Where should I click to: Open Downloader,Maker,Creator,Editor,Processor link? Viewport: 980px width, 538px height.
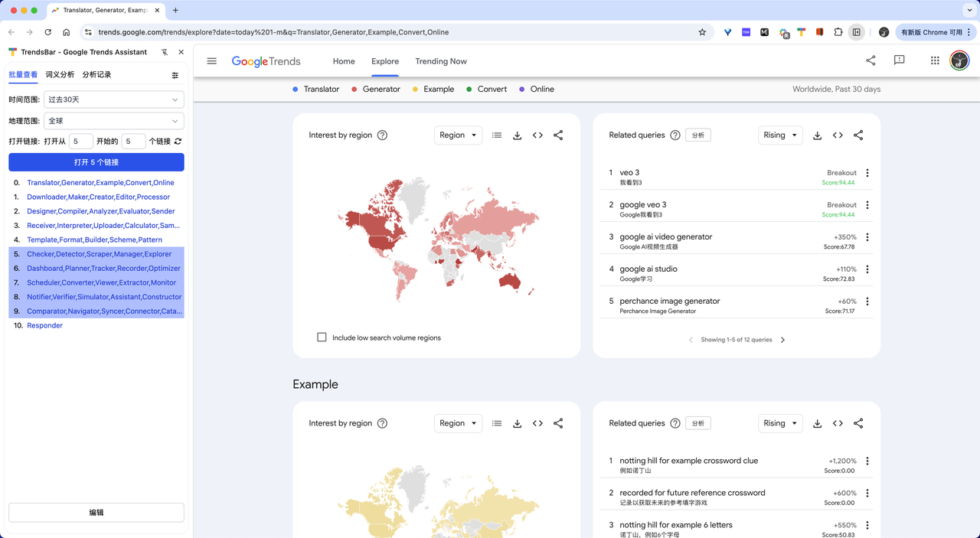98,197
